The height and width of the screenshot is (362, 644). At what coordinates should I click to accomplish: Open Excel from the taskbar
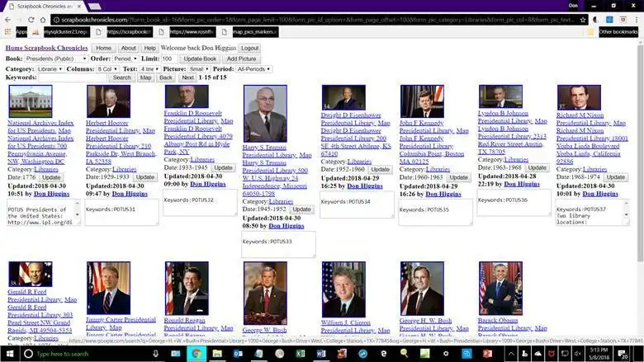[301, 354]
